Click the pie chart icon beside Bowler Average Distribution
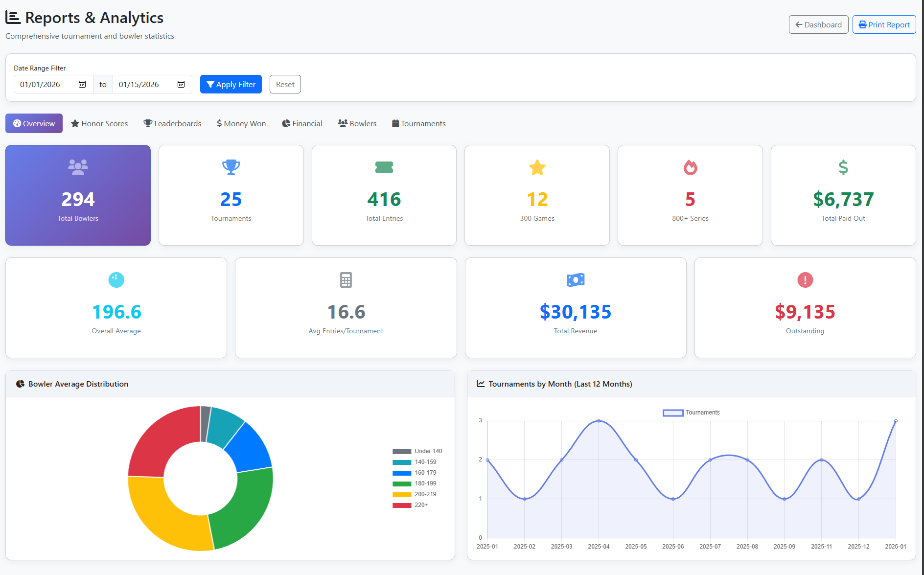 coord(20,384)
